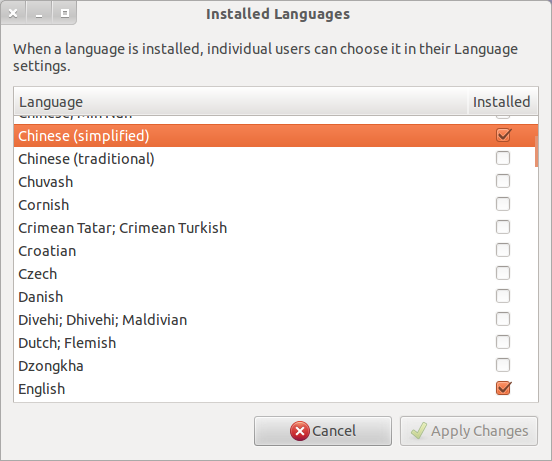Select the Dutch; Flemish row

coord(276,343)
